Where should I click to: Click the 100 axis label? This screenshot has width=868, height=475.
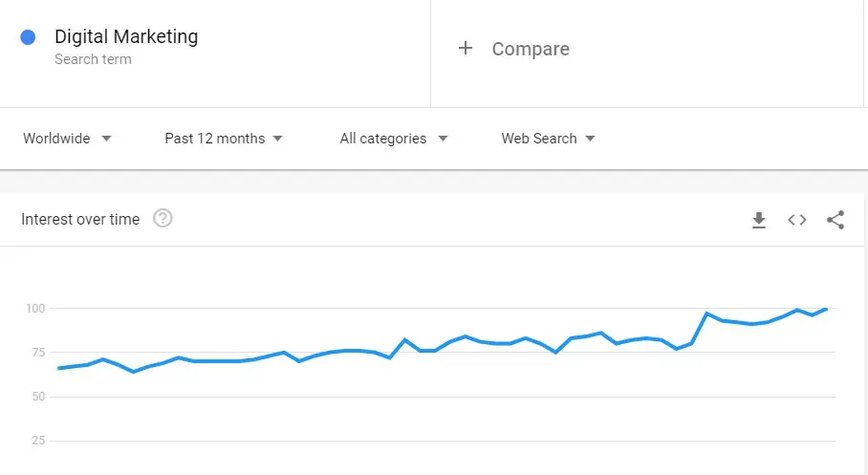[34, 309]
